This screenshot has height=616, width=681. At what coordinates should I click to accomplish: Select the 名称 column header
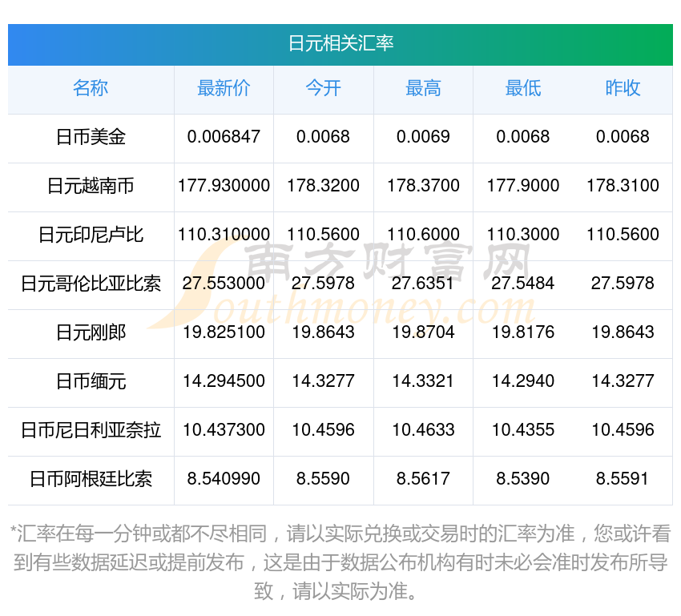coord(91,88)
